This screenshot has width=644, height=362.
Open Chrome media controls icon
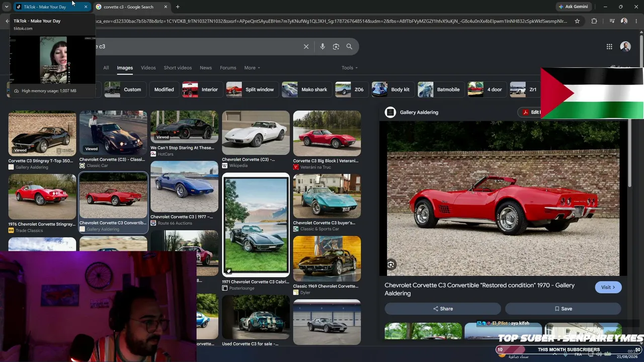612,21
